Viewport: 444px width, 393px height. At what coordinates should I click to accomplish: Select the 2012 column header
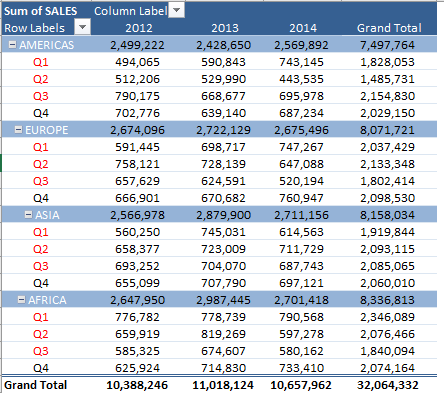tap(139, 28)
